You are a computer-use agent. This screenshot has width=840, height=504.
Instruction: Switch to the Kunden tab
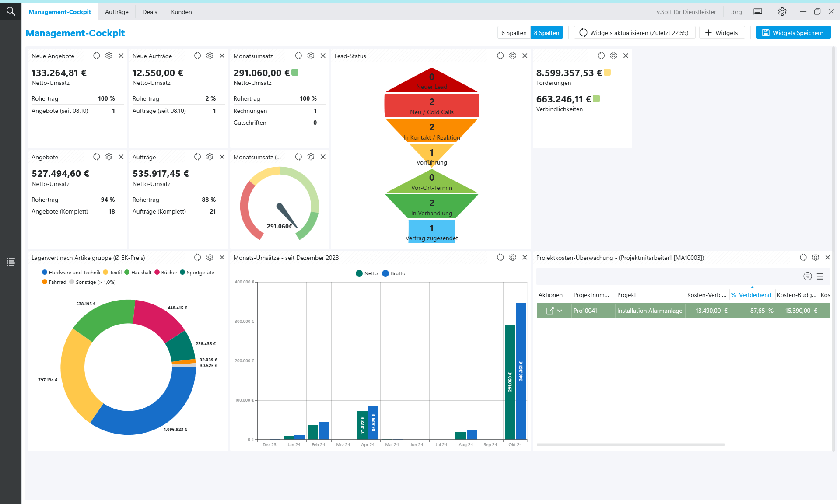click(182, 12)
